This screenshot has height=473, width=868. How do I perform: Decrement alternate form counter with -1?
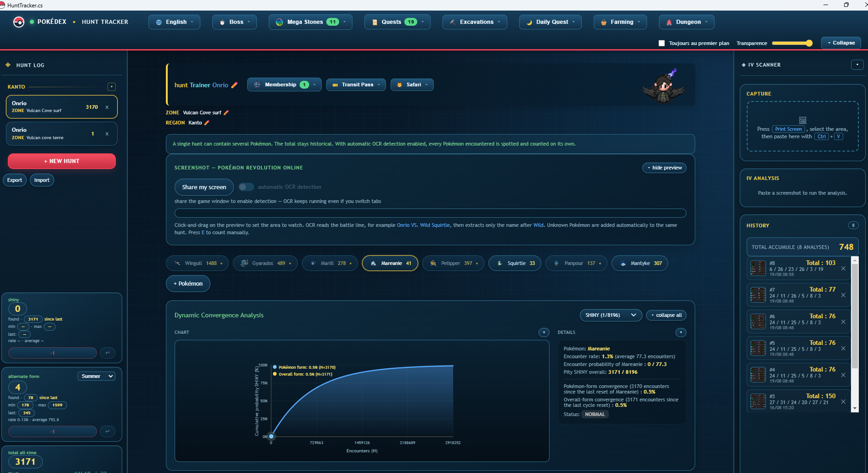52,432
